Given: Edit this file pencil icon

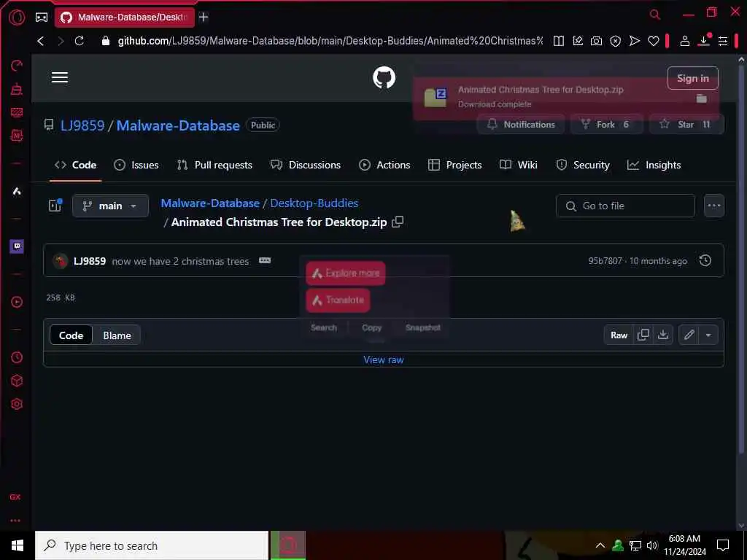Looking at the screenshot, I should [x=689, y=335].
